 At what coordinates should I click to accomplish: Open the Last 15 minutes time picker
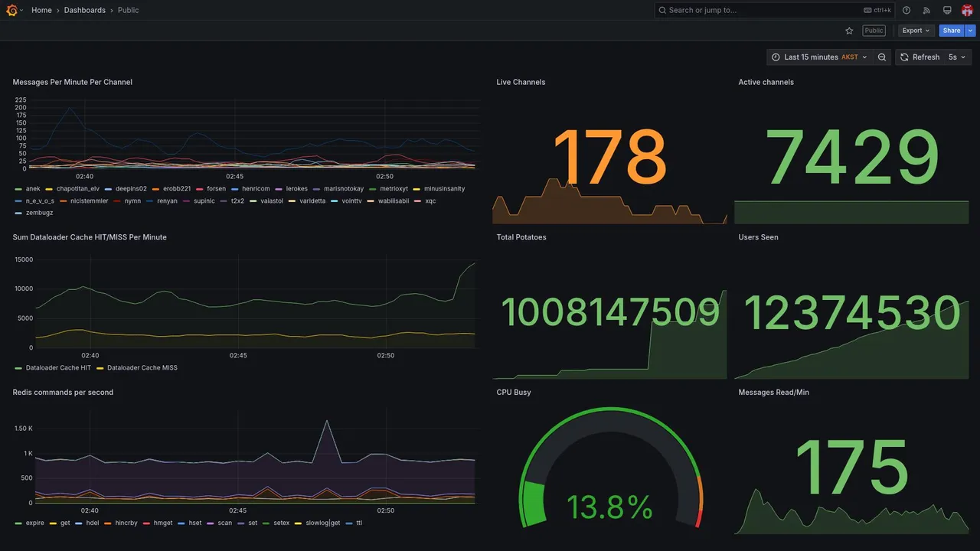click(x=819, y=57)
